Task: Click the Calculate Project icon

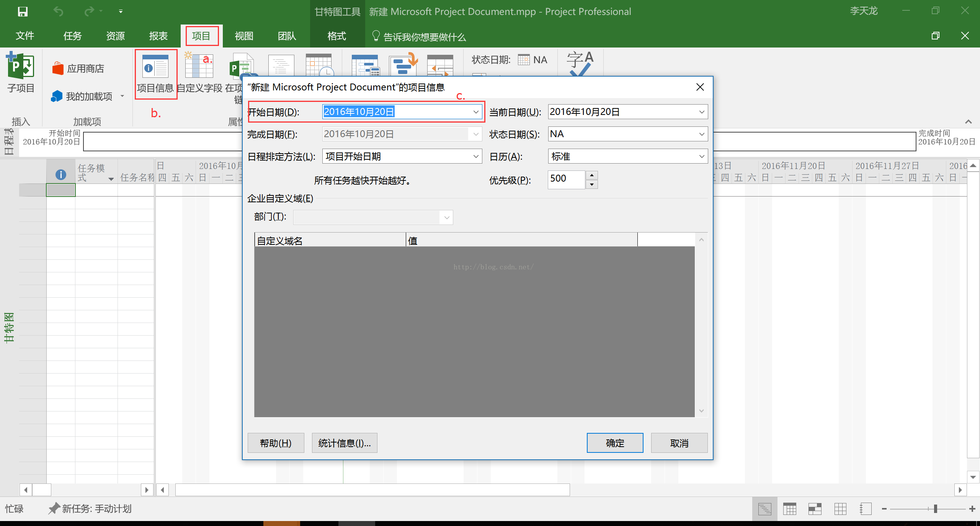Action: pyautogui.click(x=365, y=65)
